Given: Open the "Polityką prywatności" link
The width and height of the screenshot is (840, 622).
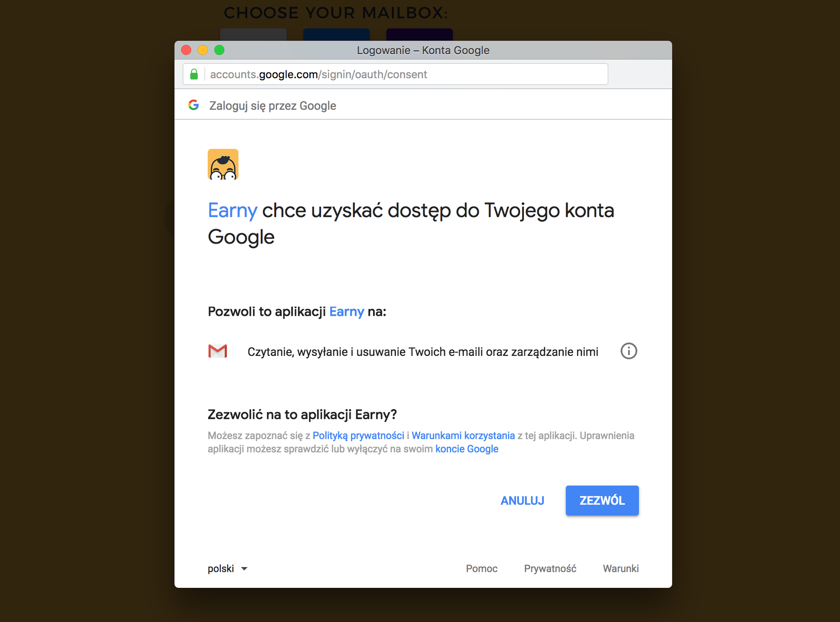Looking at the screenshot, I should pyautogui.click(x=358, y=435).
